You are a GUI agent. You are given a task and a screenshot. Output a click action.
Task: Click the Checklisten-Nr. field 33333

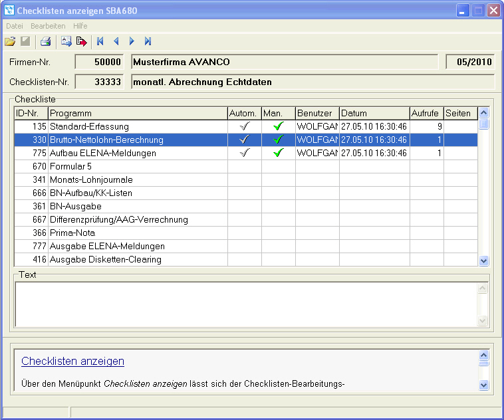[x=99, y=82]
